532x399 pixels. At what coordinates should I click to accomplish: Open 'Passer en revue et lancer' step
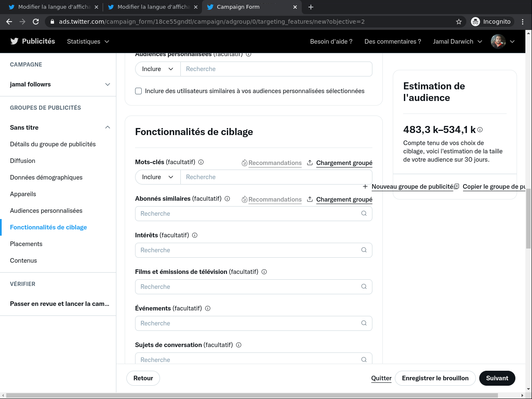(x=59, y=304)
